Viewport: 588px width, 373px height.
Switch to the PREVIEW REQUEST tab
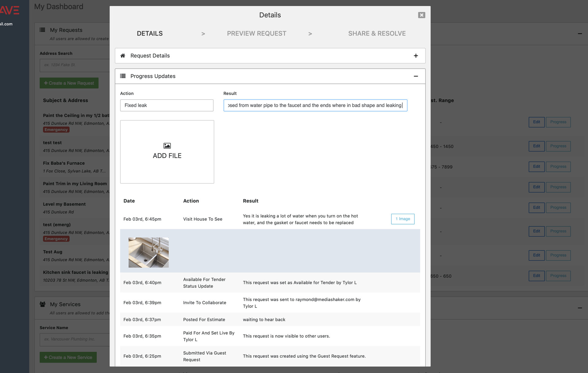tap(256, 33)
